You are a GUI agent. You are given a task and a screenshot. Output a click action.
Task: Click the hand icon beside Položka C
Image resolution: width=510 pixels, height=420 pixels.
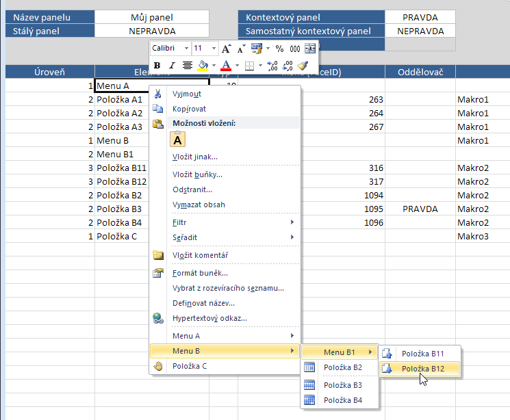(x=158, y=366)
